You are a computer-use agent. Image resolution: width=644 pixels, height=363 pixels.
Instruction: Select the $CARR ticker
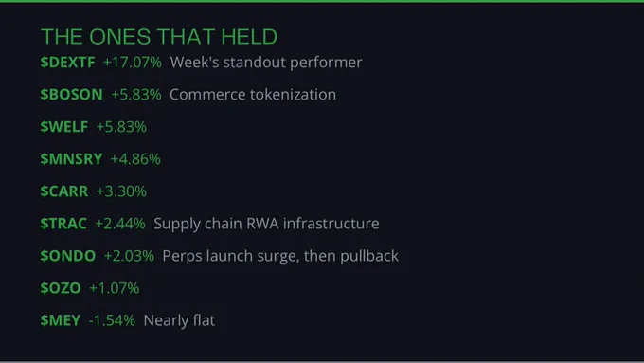[64, 191]
